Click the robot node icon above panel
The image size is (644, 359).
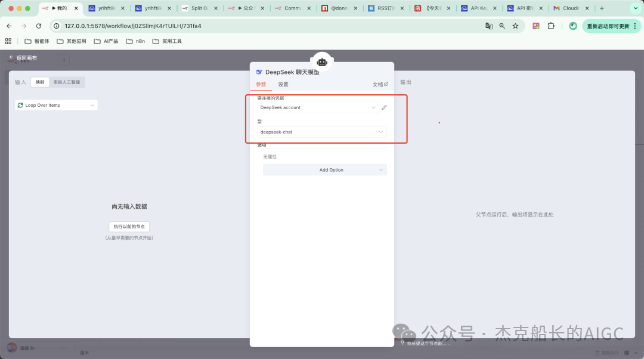coord(321,62)
